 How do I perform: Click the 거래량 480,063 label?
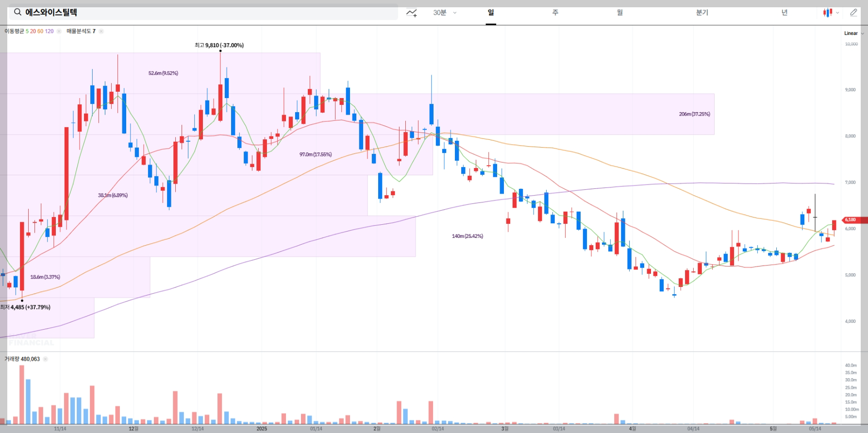coord(22,359)
